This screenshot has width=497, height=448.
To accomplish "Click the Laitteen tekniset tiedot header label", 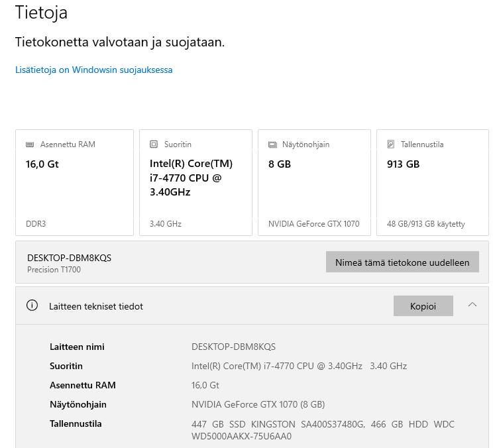I will [x=96, y=306].
